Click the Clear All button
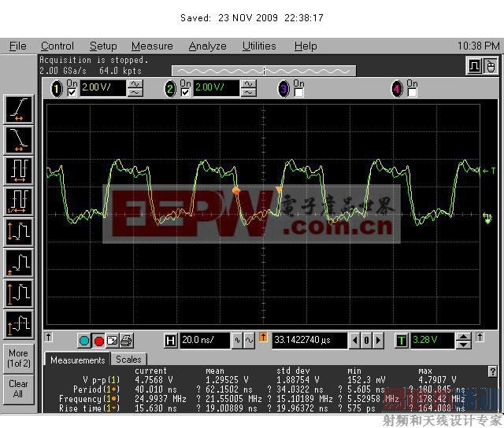Image resolution: width=504 pixels, height=428 pixels. [19, 389]
